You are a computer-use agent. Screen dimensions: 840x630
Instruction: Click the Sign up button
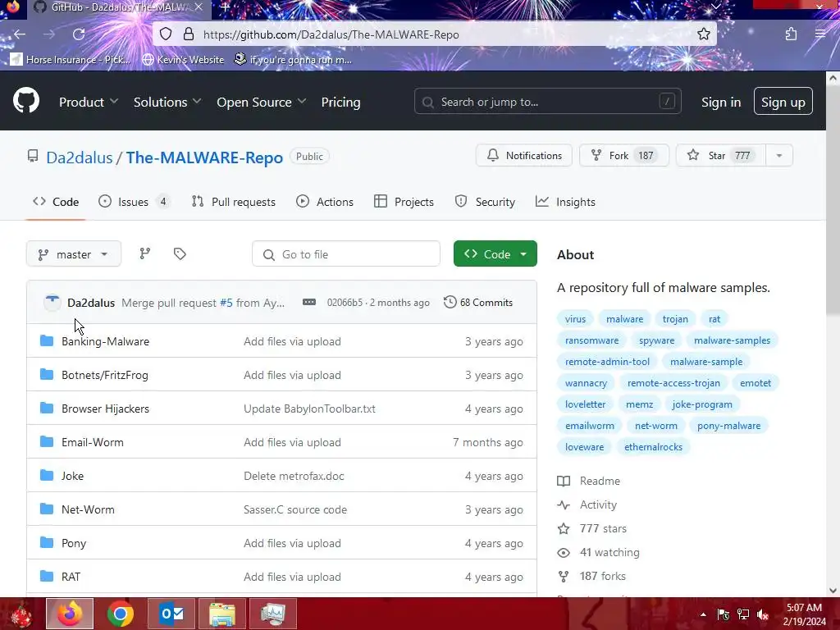[x=783, y=101]
